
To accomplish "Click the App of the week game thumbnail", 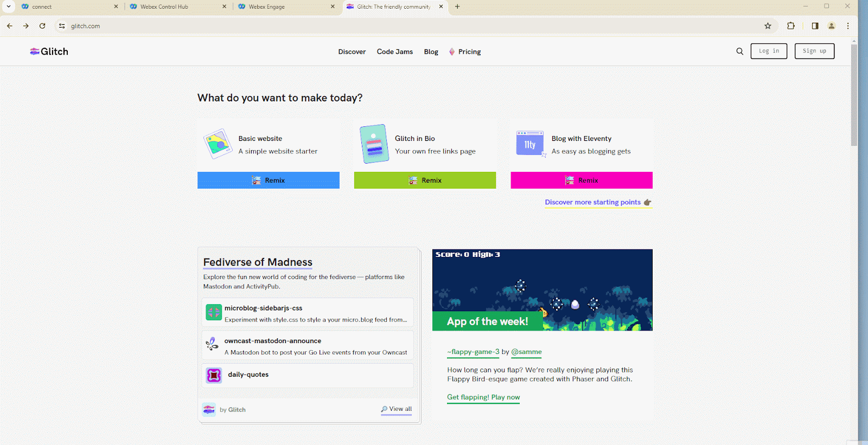I will click(x=542, y=290).
